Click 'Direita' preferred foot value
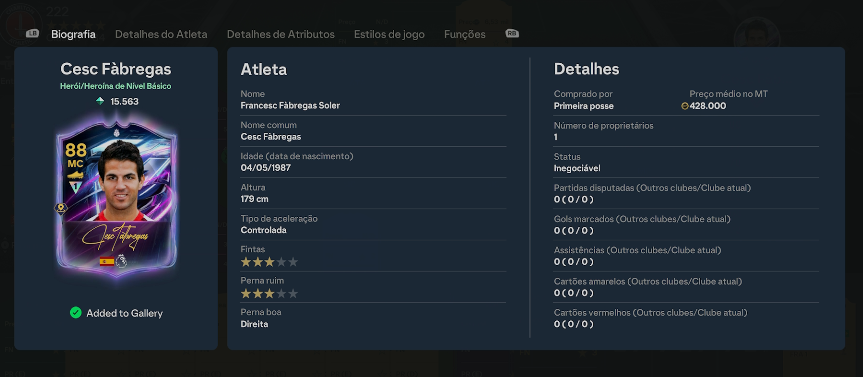Viewport: 863px width, 377px height. point(254,324)
